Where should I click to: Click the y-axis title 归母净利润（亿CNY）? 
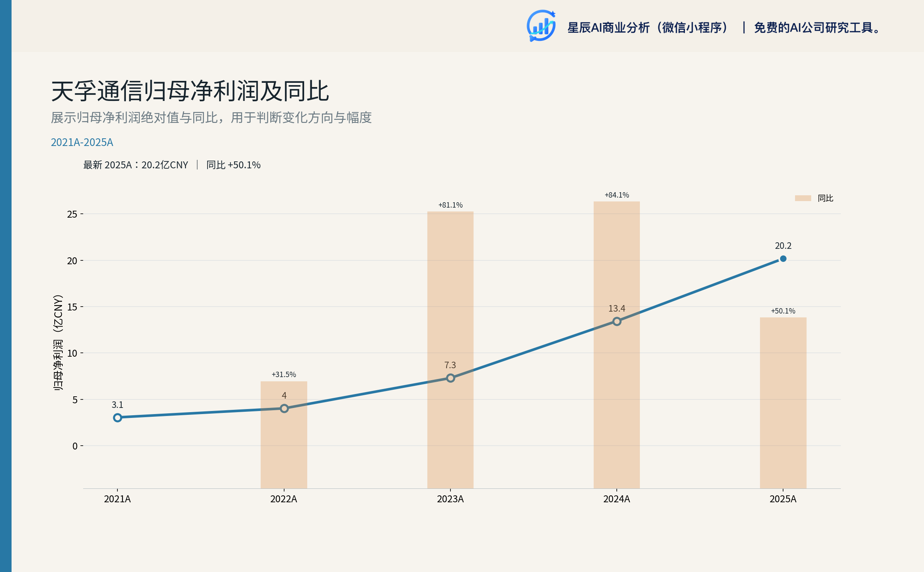coord(58,343)
